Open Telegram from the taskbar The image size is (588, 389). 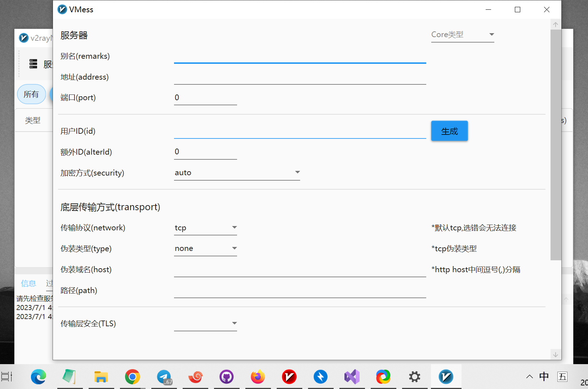(x=164, y=377)
